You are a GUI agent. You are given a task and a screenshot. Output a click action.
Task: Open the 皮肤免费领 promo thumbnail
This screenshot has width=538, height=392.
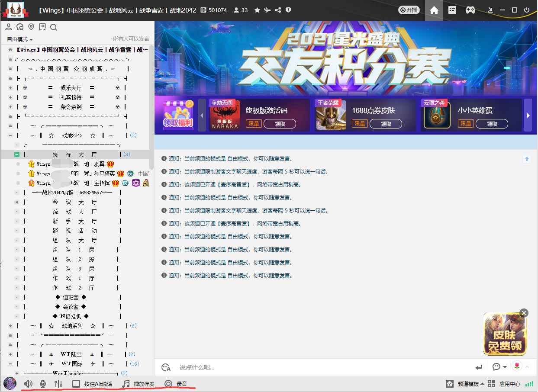pyautogui.click(x=505, y=334)
